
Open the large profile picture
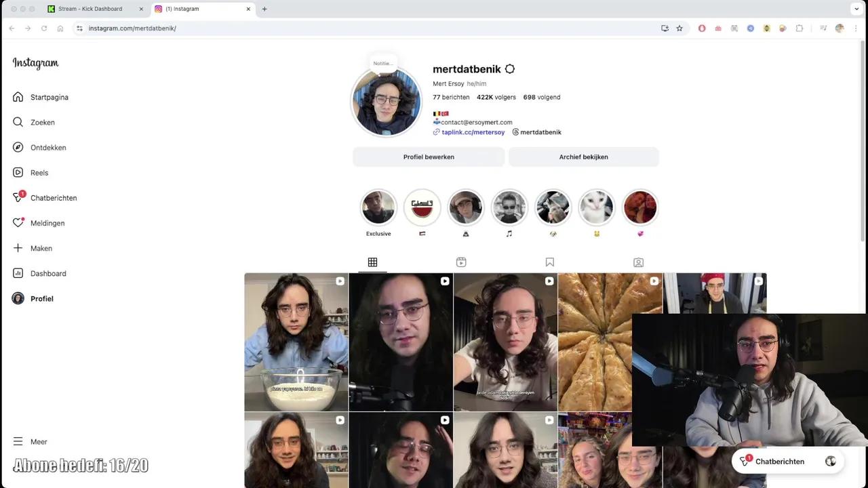pos(386,102)
